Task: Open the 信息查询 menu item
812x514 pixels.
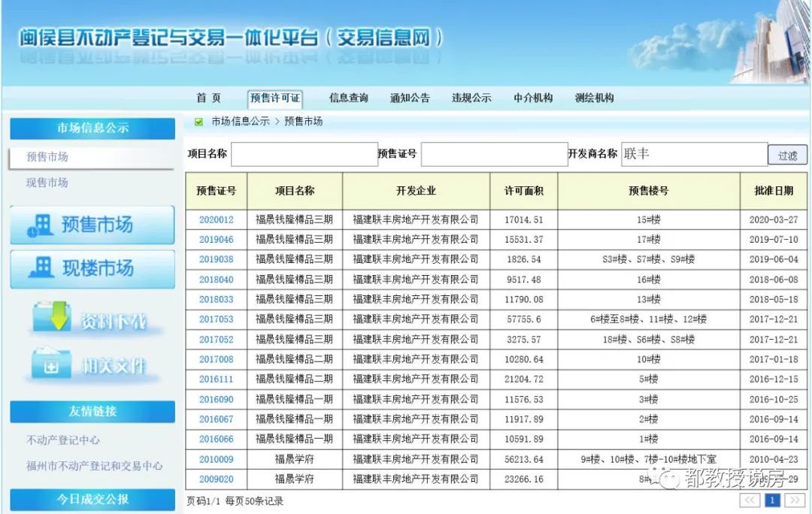Action: tap(348, 97)
